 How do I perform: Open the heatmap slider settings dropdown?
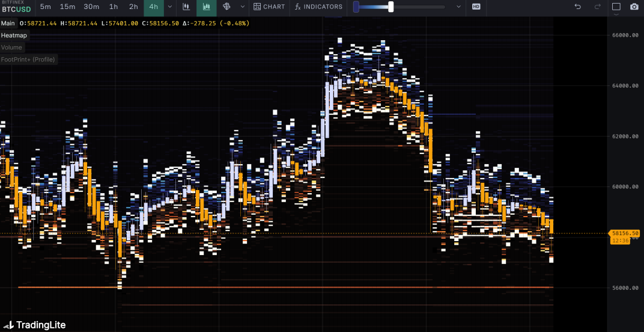(459, 7)
